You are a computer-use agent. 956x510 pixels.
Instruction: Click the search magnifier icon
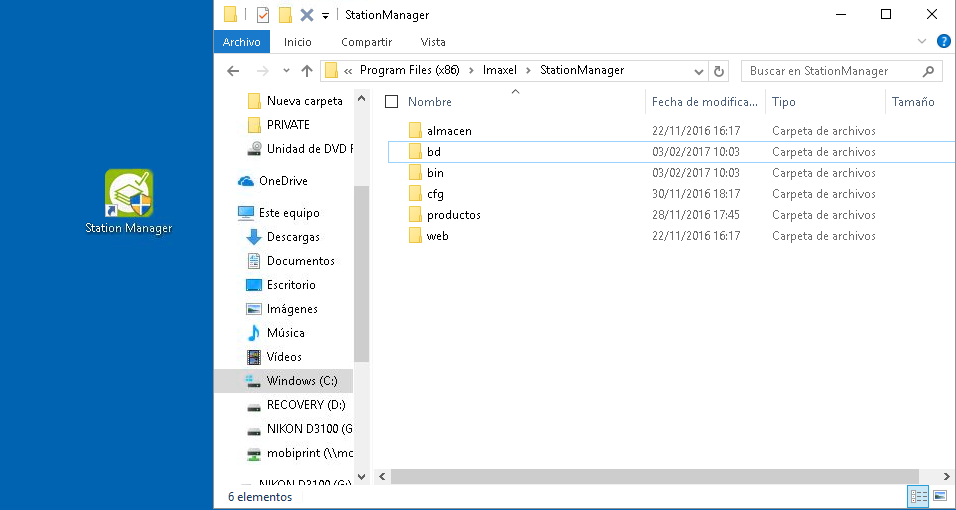(928, 71)
